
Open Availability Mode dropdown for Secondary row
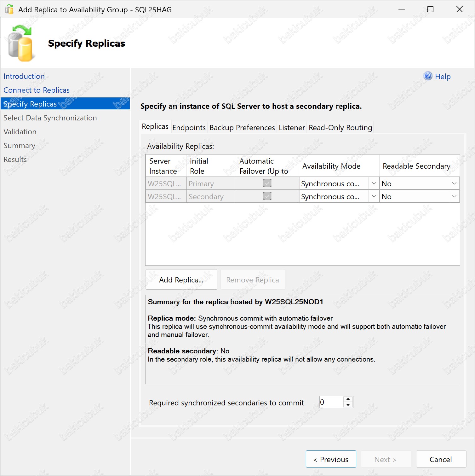pos(374,196)
